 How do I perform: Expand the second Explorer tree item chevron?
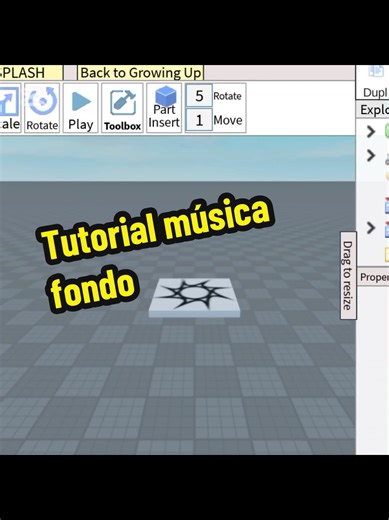(371, 155)
